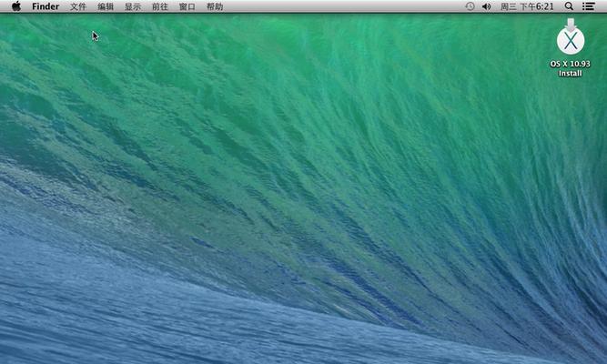
Task: Open Spotlight search magnifier icon
Action: [569, 6]
